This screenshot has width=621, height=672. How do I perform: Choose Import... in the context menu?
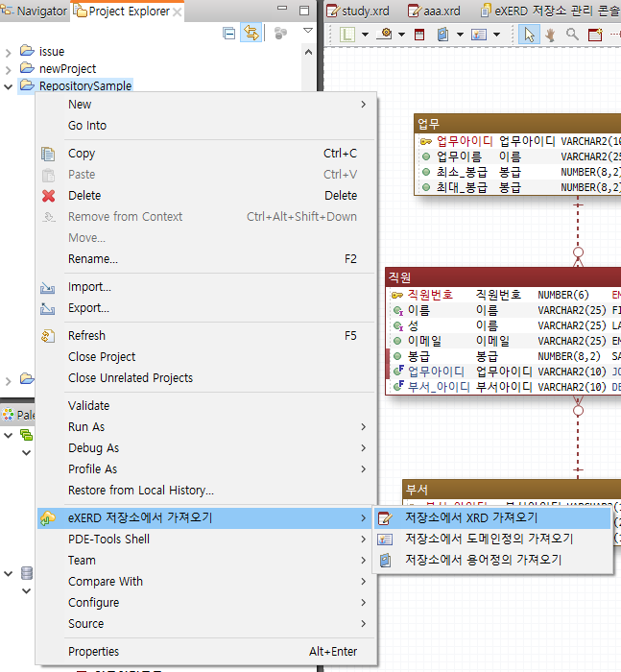206,287
